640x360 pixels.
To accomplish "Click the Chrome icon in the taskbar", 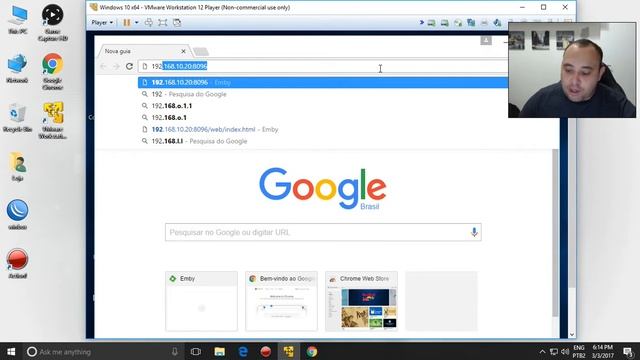I will coord(312,351).
